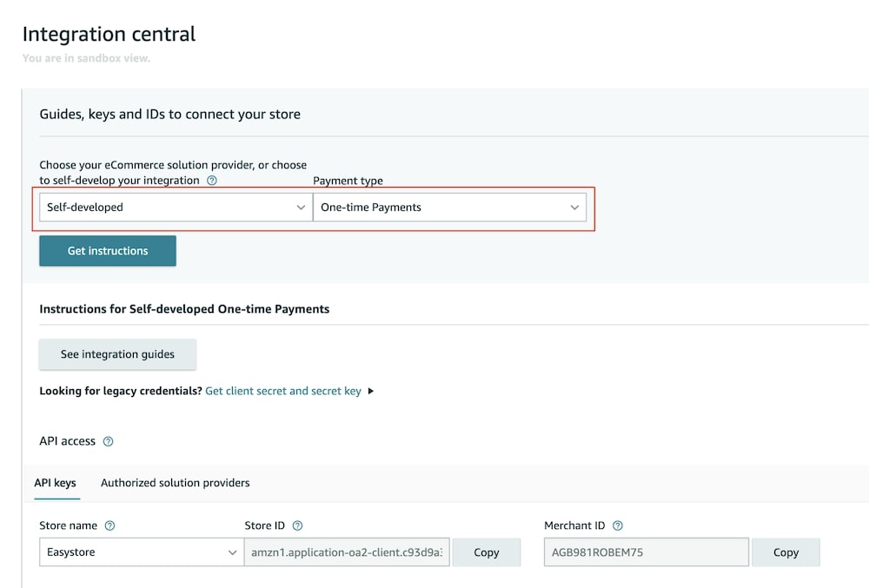869x588 pixels.
Task: Click the API access help icon
Action: [109, 441]
